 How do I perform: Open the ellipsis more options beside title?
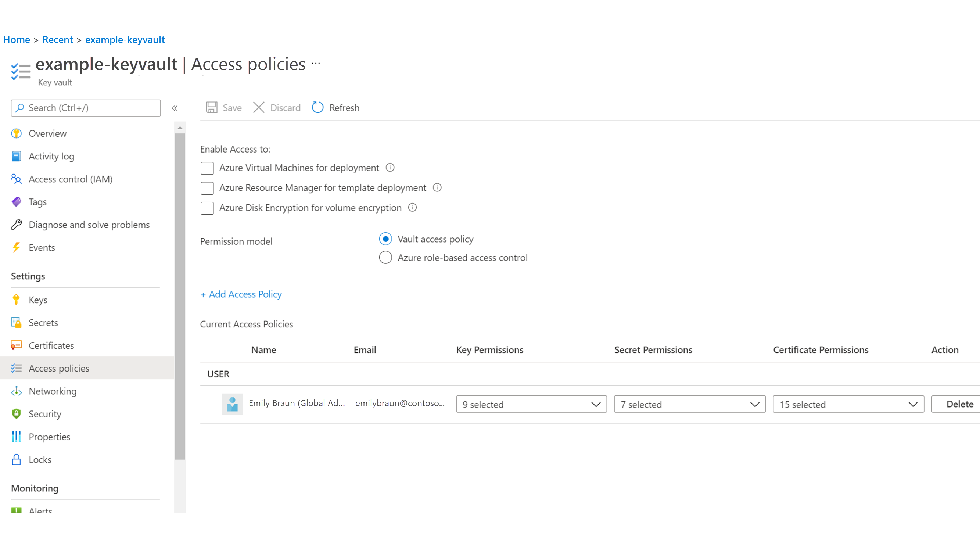click(316, 63)
